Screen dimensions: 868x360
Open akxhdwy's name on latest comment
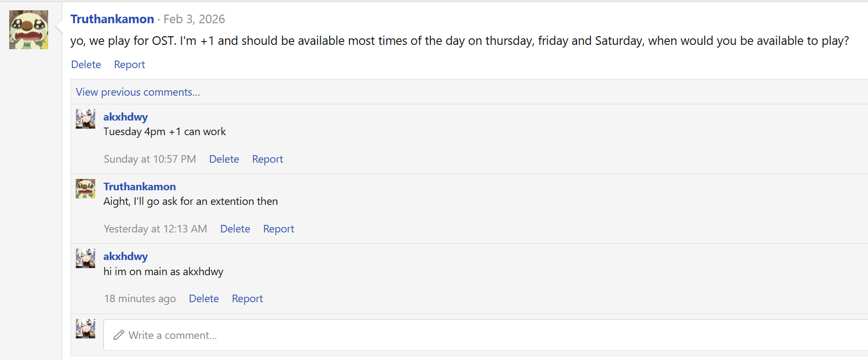coord(125,256)
